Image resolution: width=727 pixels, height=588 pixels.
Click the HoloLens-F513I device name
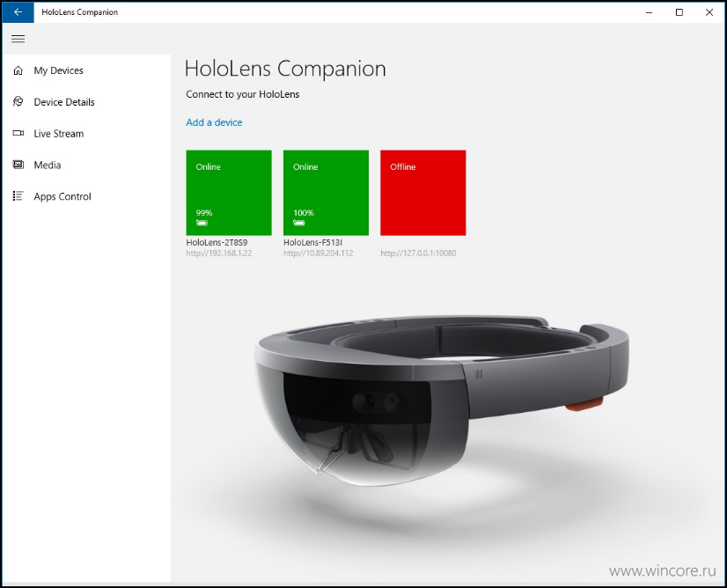(313, 243)
